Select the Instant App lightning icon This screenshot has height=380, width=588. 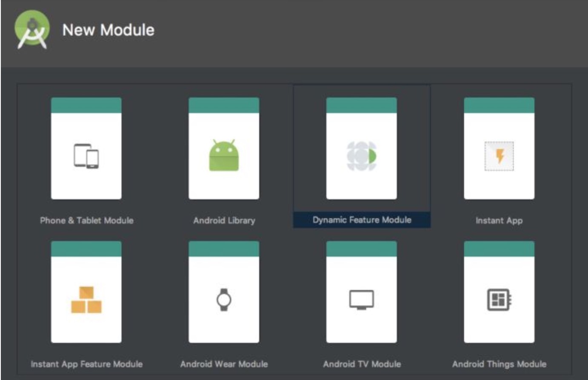pyautogui.click(x=499, y=156)
